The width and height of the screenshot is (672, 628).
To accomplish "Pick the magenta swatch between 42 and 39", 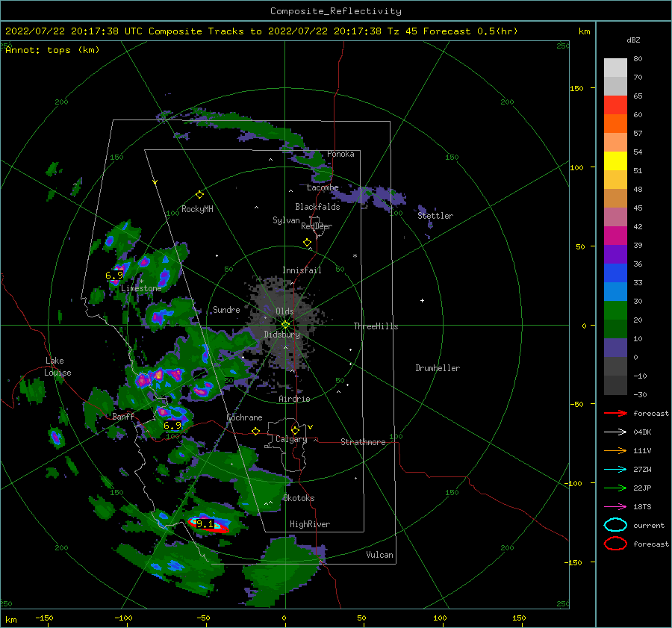I will pyautogui.click(x=615, y=235).
